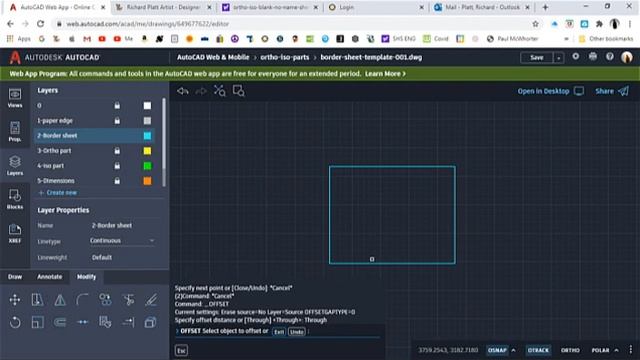Click Undo option in command line
Image resolution: width=640 pixels, height=360 pixels.
point(297,332)
